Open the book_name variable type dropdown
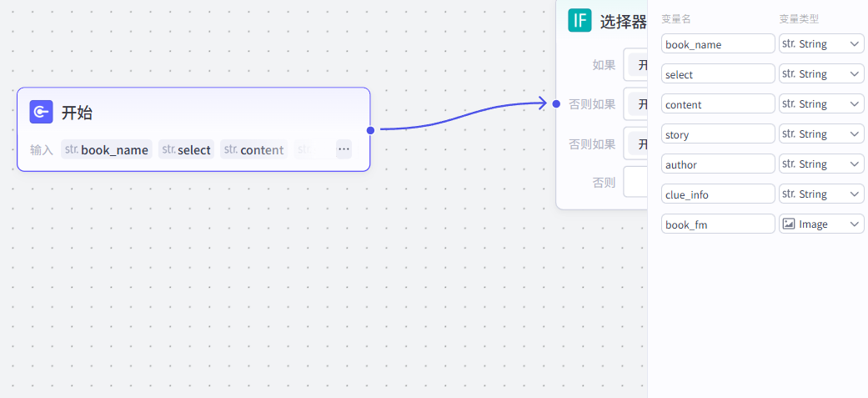The height and width of the screenshot is (398, 868). pyautogui.click(x=821, y=43)
